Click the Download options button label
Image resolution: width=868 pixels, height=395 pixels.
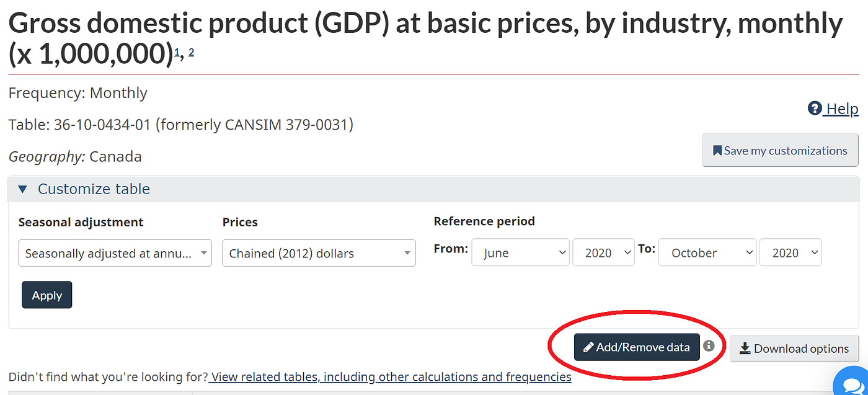pyautogui.click(x=801, y=348)
